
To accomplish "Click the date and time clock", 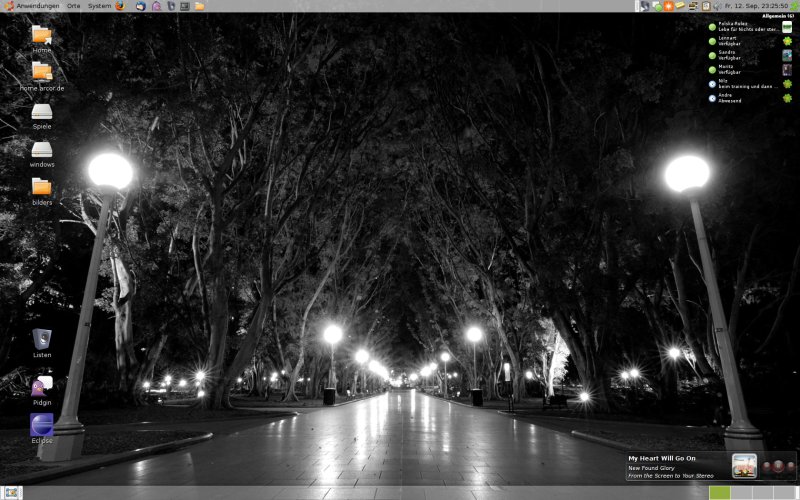I will 756,6.
